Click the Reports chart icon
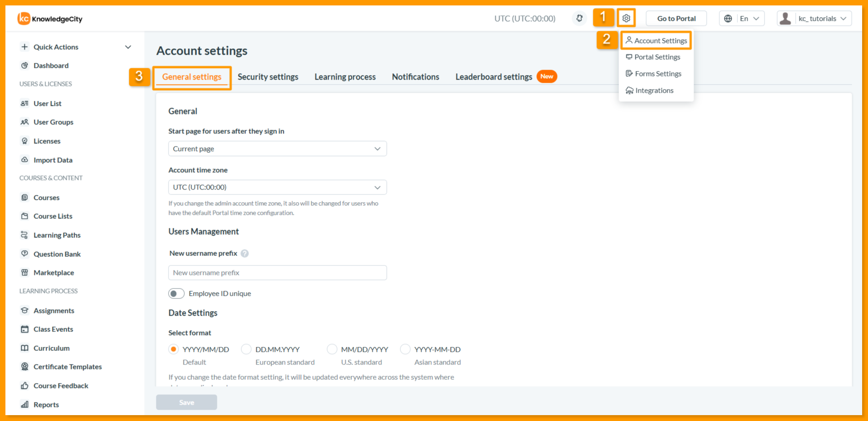The height and width of the screenshot is (421, 868). pyautogui.click(x=25, y=405)
